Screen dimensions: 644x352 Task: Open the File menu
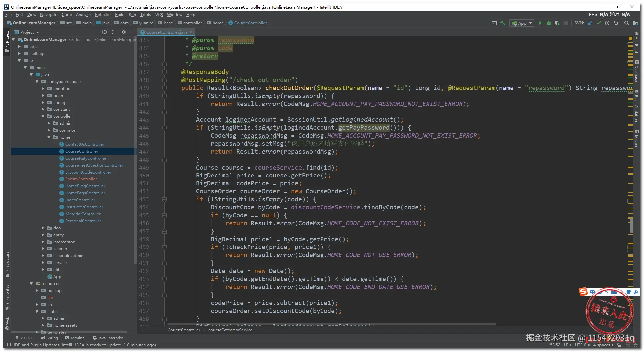(8, 15)
